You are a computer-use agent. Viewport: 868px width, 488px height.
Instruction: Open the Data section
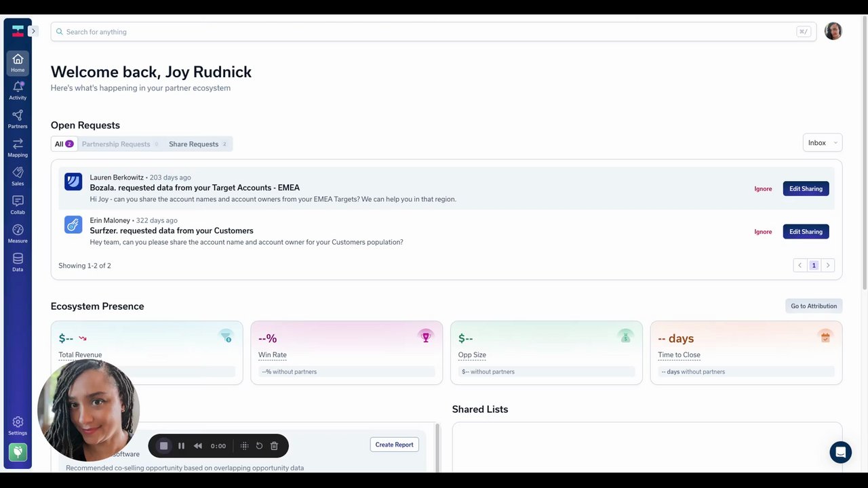[18, 262]
